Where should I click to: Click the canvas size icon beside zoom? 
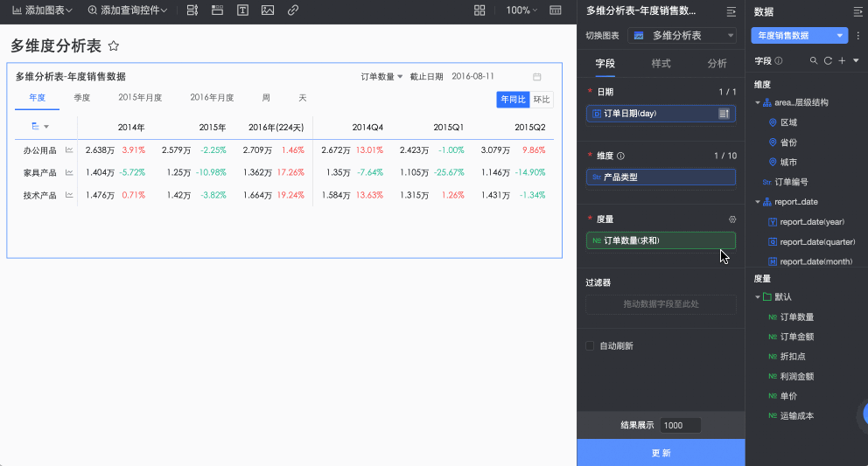point(556,10)
